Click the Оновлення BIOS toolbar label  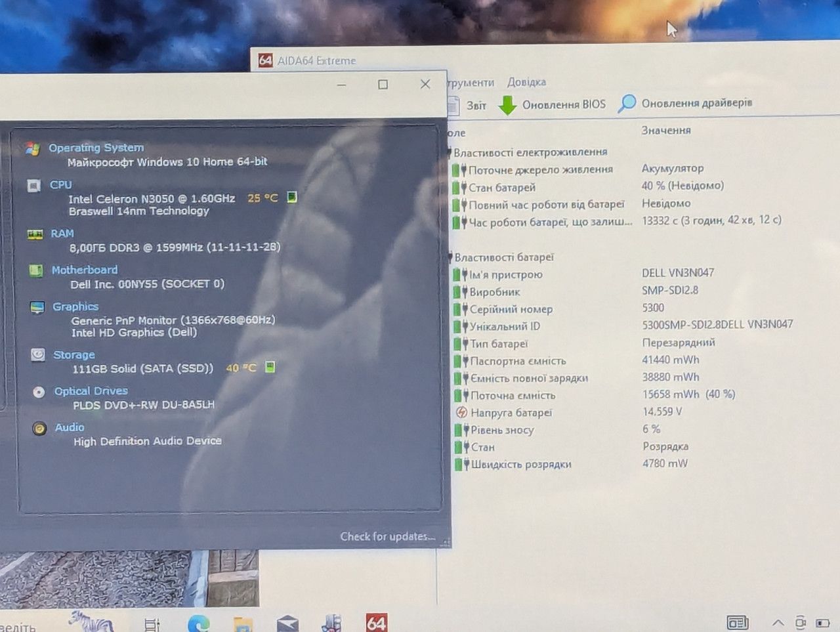coord(564,104)
